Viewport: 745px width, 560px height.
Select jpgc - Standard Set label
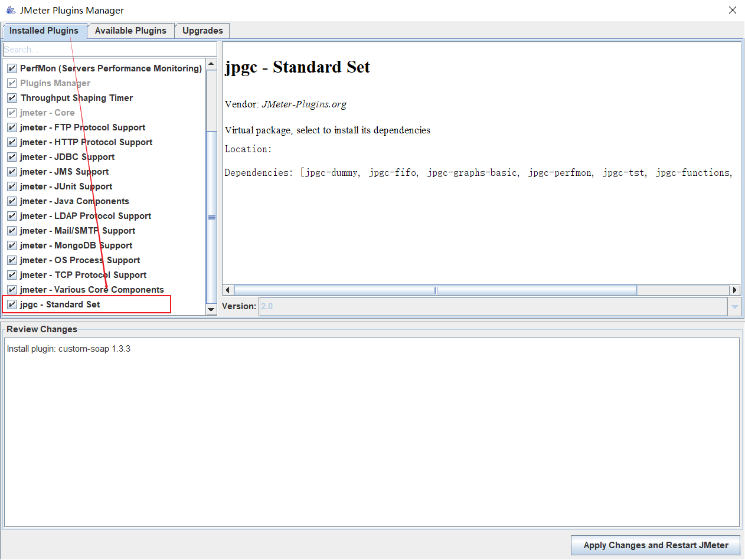[x=60, y=304]
